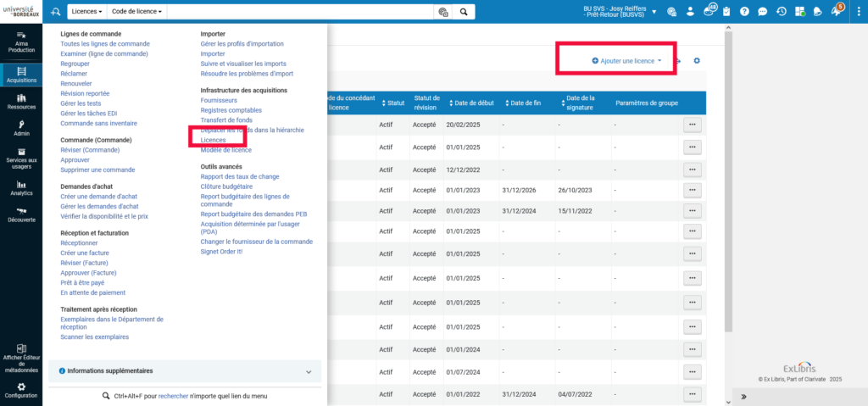The height and width of the screenshot is (406, 868).
Task: Click in the main search text field
Action: pos(301,12)
